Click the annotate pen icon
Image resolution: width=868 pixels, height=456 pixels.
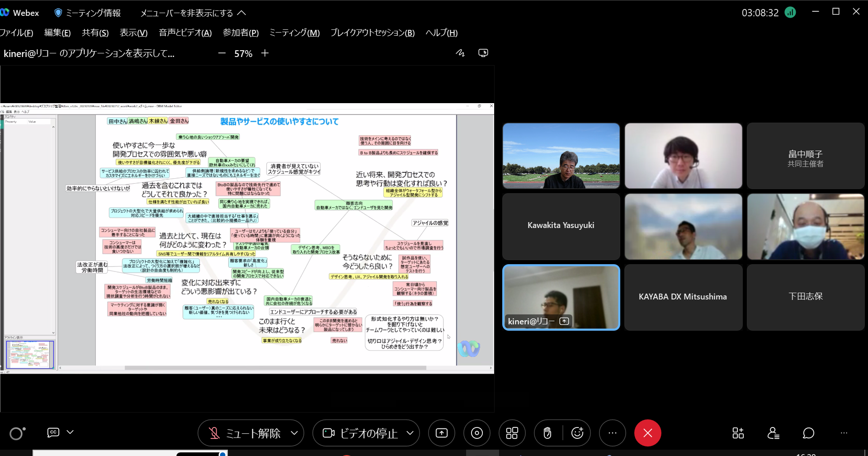(460, 53)
